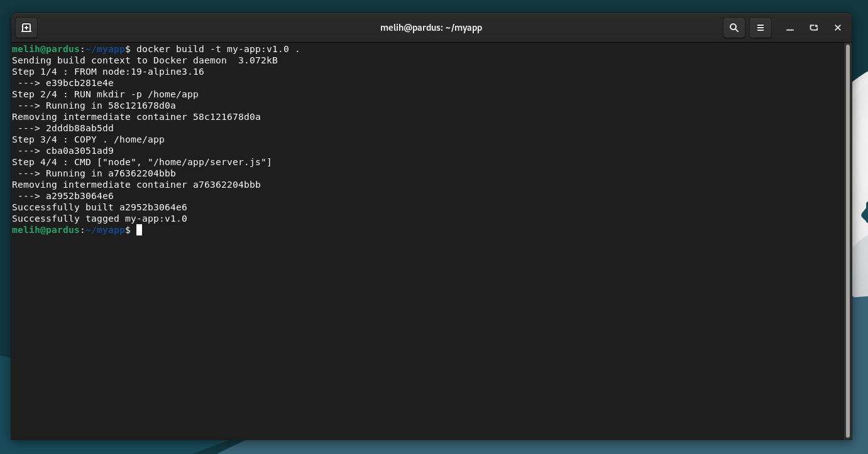Close the terminal window
The image size is (868, 454).
pos(838,28)
